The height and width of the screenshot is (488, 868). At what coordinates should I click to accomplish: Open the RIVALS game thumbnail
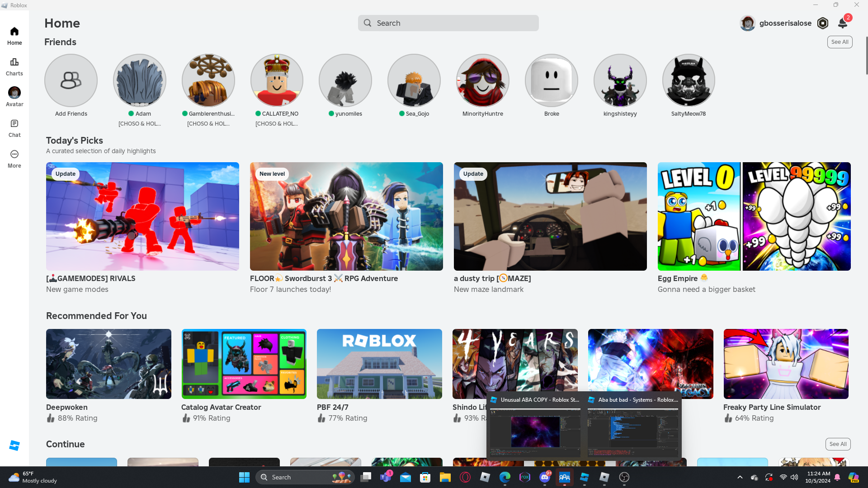click(x=142, y=216)
